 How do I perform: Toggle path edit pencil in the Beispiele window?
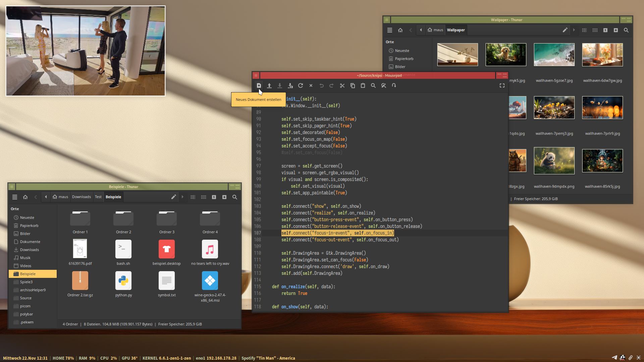coord(173,197)
